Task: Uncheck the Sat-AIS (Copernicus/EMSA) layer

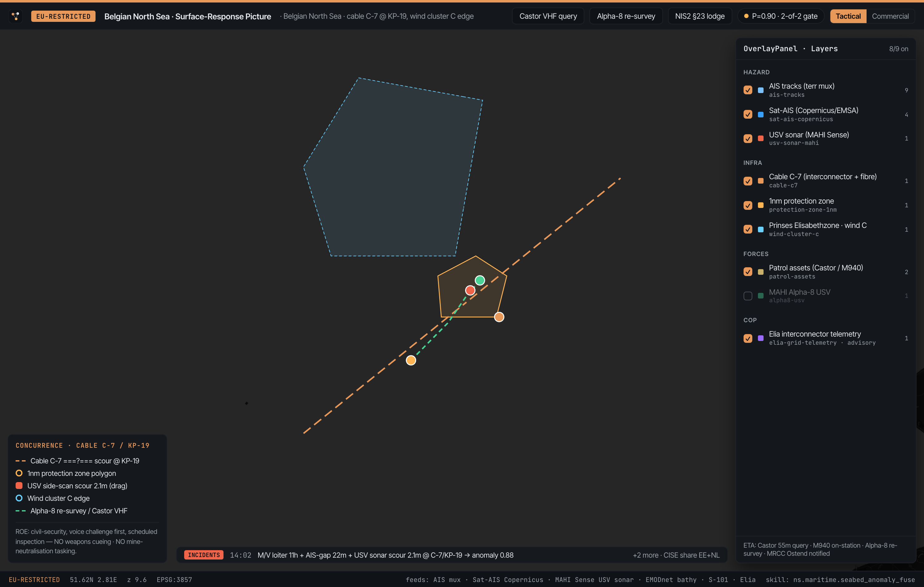Action: [x=748, y=114]
